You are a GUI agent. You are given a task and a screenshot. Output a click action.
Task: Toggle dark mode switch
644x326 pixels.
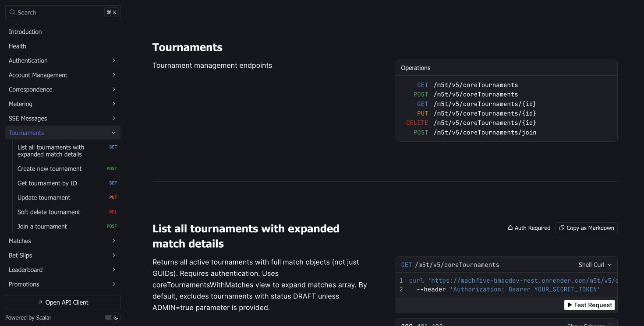[113, 318]
